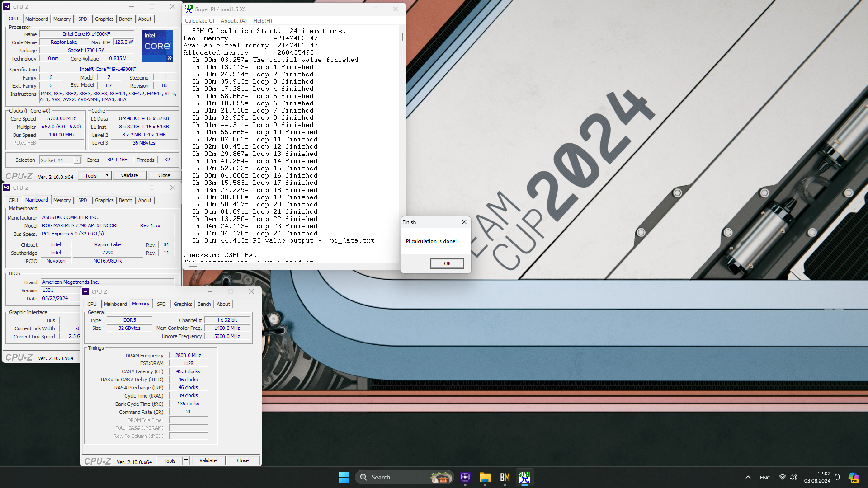The image size is (868, 488).
Task: Click the Uncore Frequency 5000.0 MHz value
Action: (227, 336)
